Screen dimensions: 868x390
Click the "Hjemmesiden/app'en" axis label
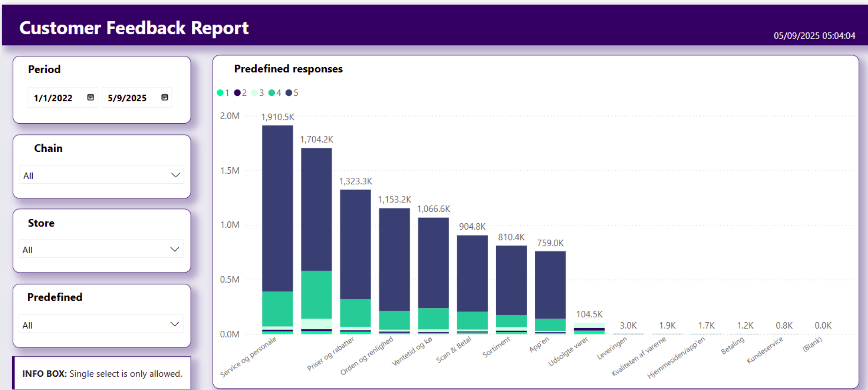[676, 358]
